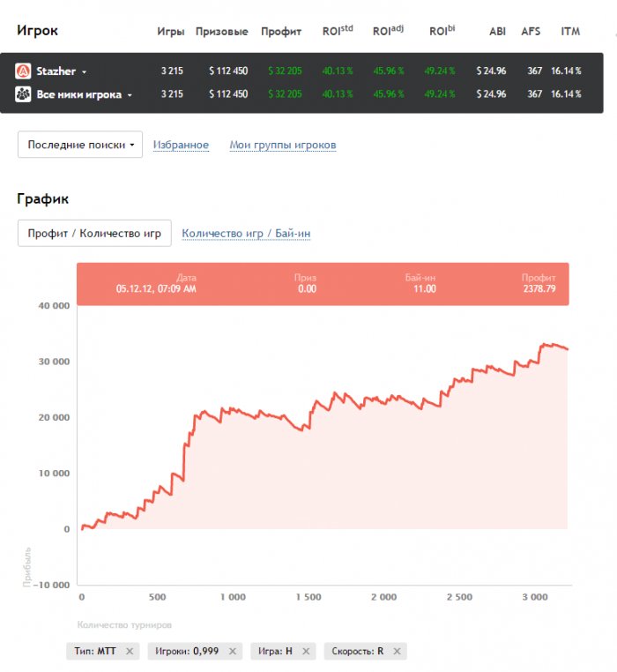The height and width of the screenshot is (672, 617).
Task: Click the profit line near 1 000 tournaments
Action: 232,410
